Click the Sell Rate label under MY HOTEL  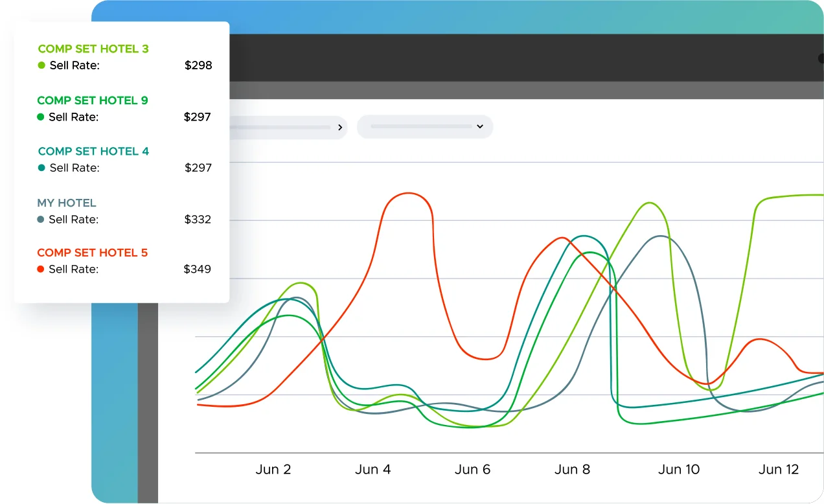point(74,220)
